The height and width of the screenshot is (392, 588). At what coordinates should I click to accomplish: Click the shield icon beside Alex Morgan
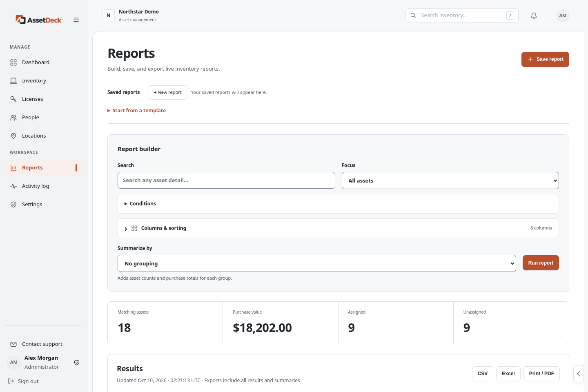coord(77,362)
